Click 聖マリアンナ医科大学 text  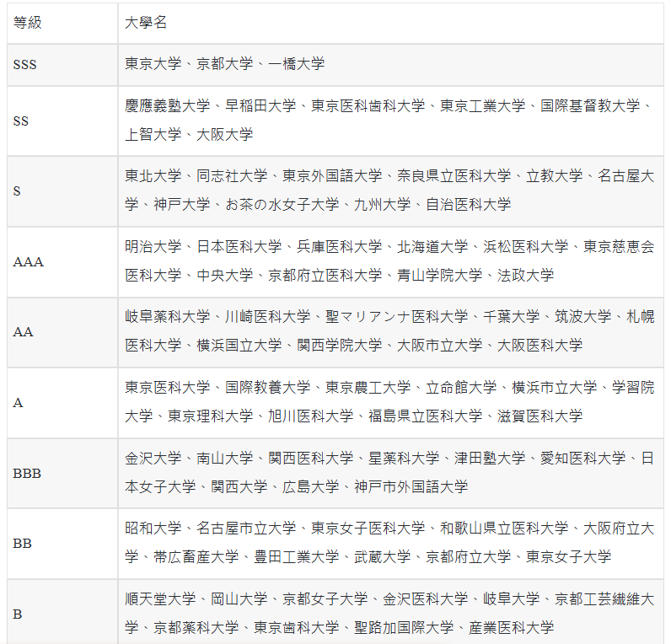click(397, 317)
